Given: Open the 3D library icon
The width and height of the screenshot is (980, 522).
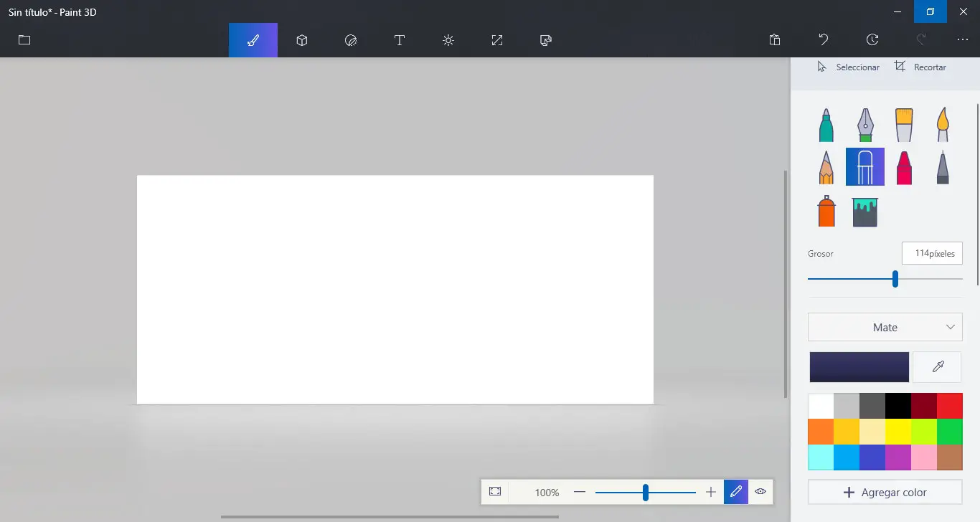Looking at the screenshot, I should [546, 40].
